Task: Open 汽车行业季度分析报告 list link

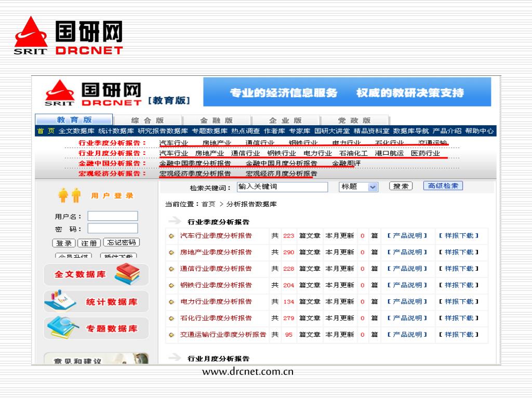Action: pos(216,236)
